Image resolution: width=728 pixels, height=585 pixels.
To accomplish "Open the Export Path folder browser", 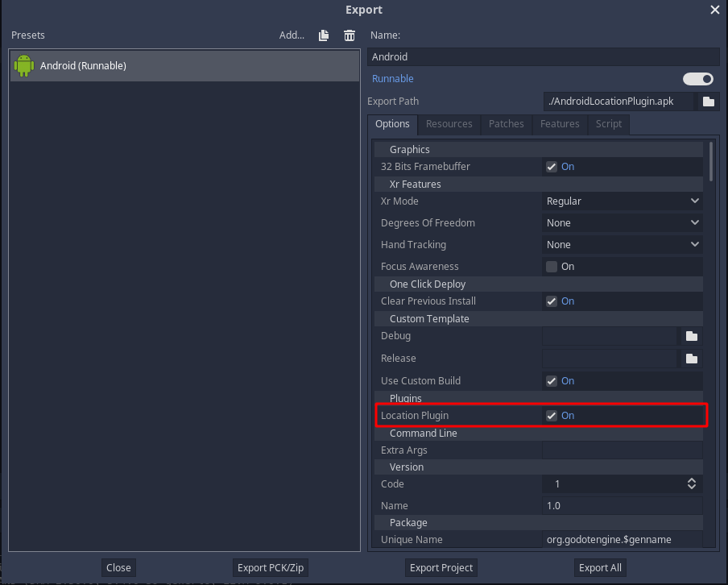I will coord(707,101).
